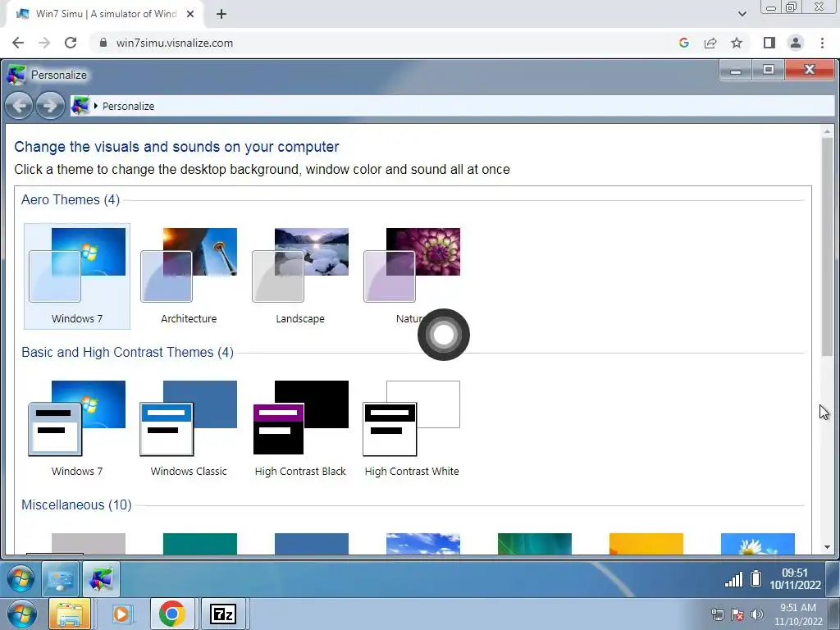Share this page icon

tap(710, 43)
